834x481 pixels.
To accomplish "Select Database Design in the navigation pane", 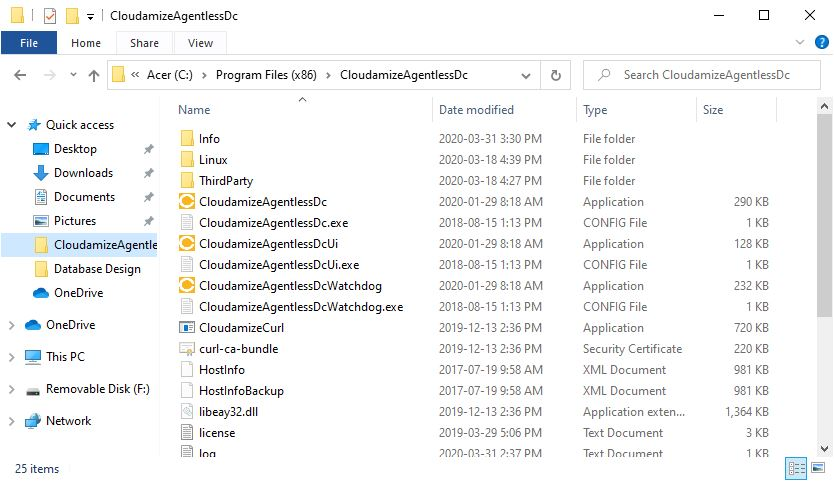I will pos(97,269).
